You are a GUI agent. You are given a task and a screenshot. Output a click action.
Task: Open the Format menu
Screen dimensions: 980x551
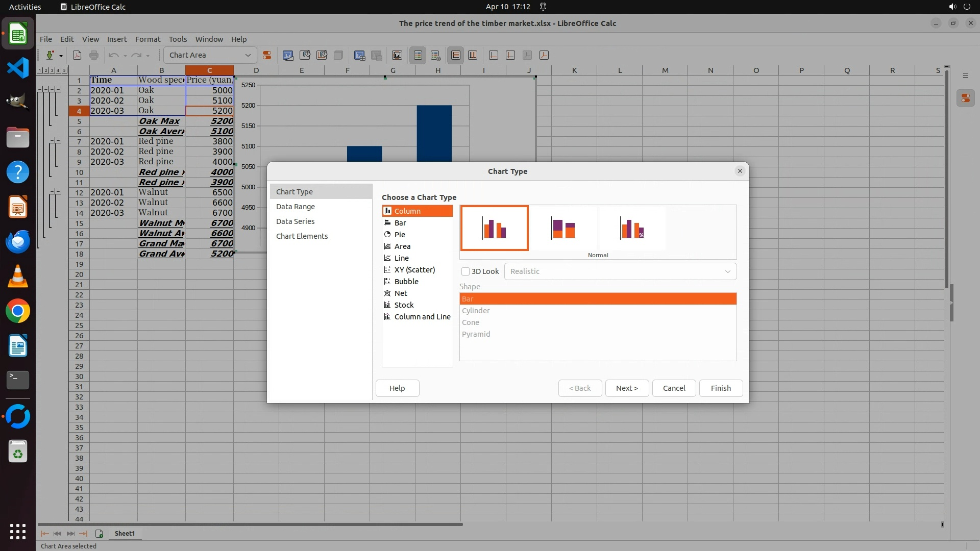click(148, 39)
